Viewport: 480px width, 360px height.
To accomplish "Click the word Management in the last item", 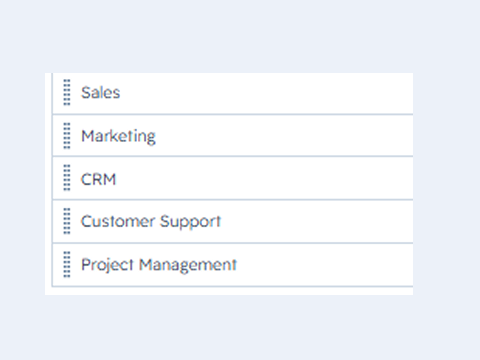I will 188,266.
